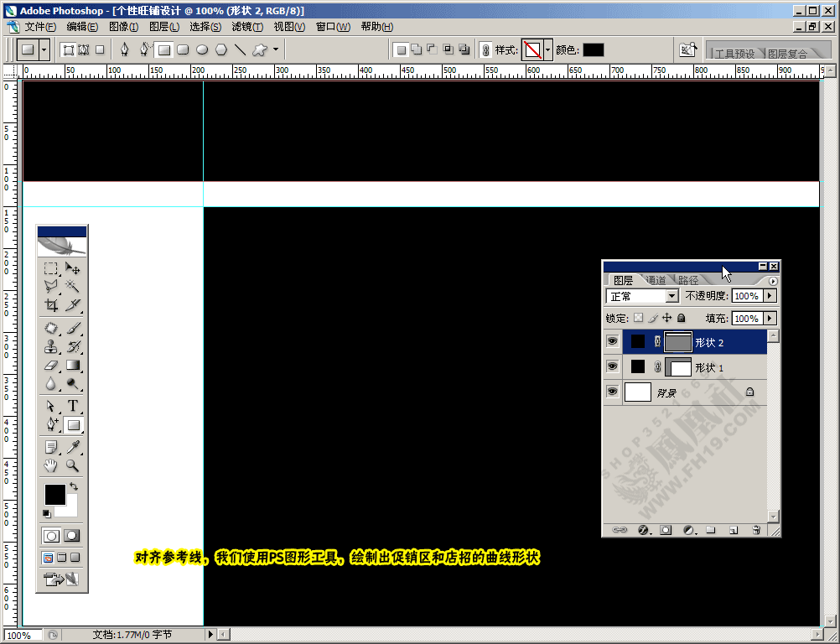Screen dimensions: 840x644
Task: Activate the Zoom magnifier tool
Action: [x=73, y=465]
